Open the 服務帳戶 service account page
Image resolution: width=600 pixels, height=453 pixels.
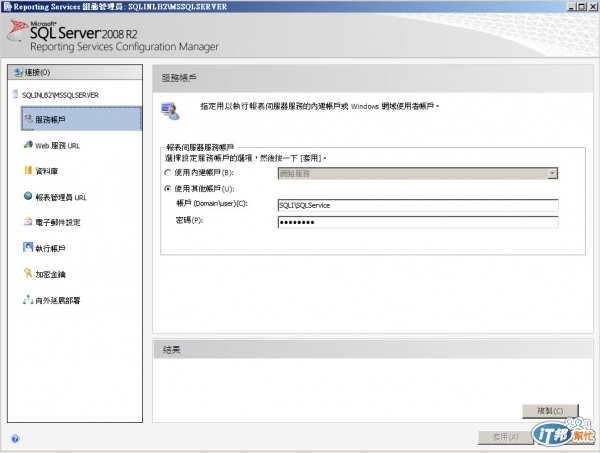81,119
